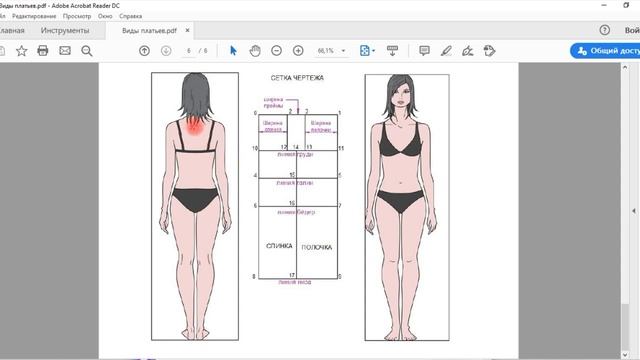Add a sticky note comment
640x360 pixels.
click(424, 51)
